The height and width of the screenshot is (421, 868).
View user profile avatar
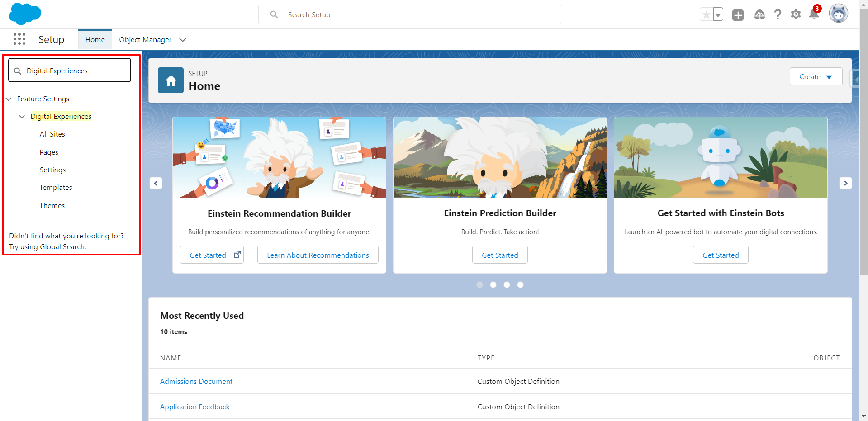(x=838, y=14)
